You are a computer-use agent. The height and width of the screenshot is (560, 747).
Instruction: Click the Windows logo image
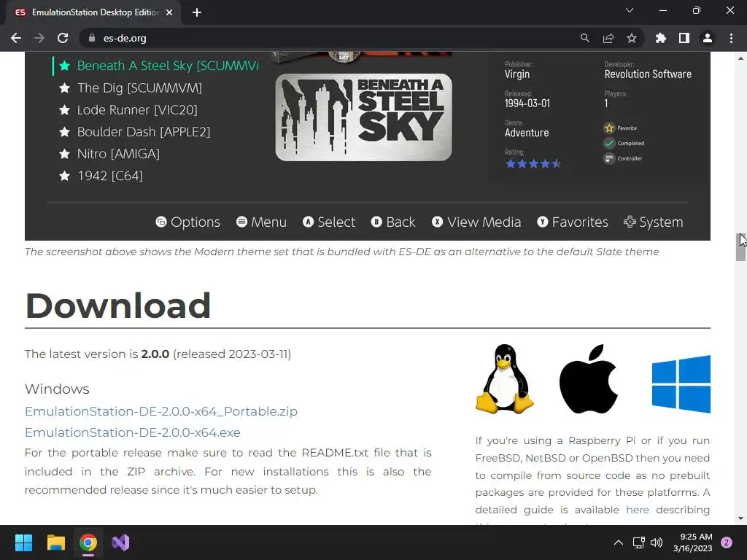tap(681, 384)
